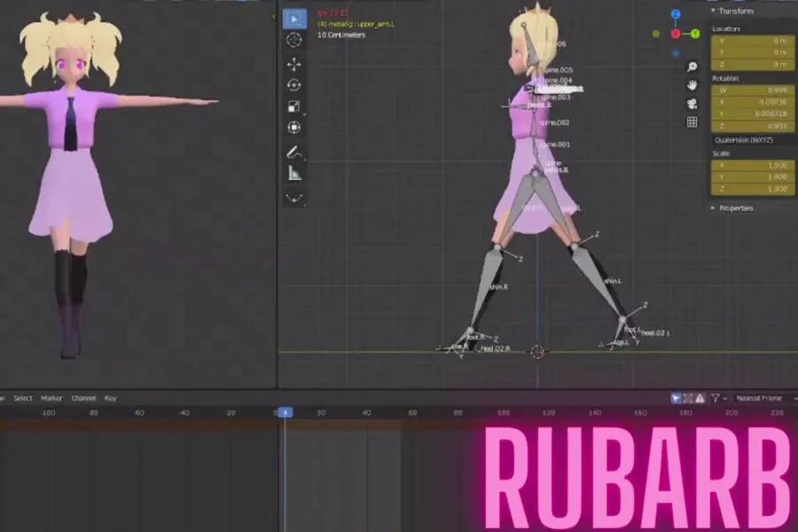This screenshot has height=532, width=798.
Task: Pick the Rotate tool
Action: click(294, 85)
